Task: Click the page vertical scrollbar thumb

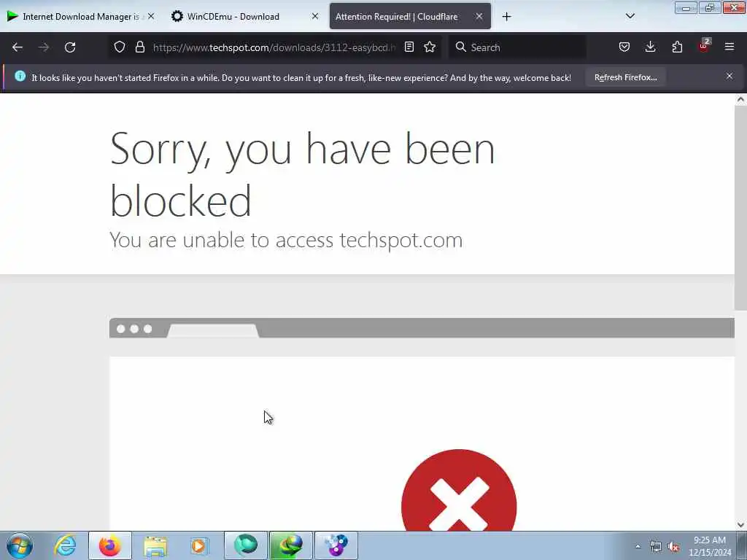Action: (740, 208)
